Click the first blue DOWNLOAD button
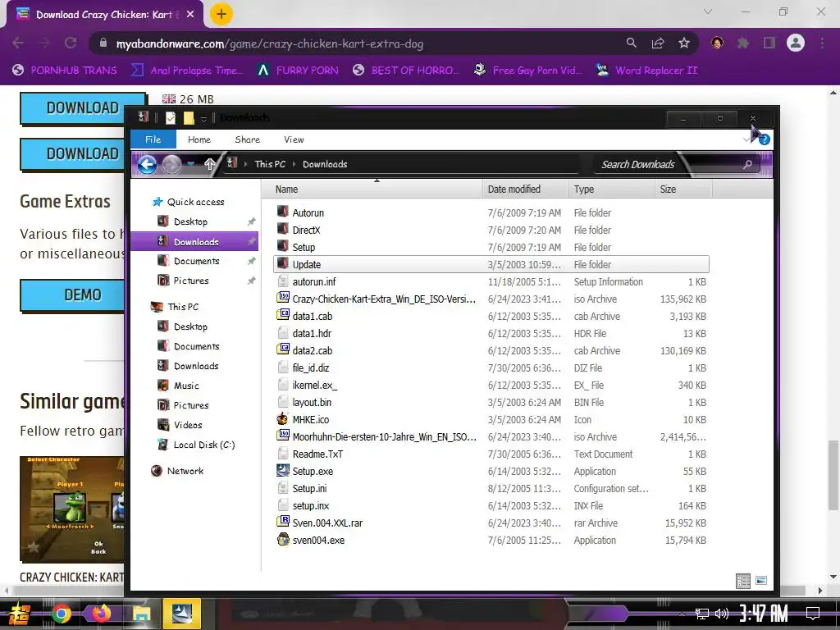Viewport: 840px width, 630px height. pyautogui.click(x=83, y=107)
